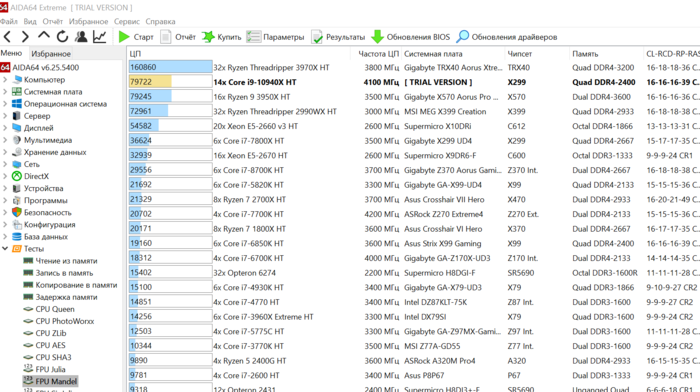Open the Вид menu
The height and width of the screenshot is (392, 700).
30,21
